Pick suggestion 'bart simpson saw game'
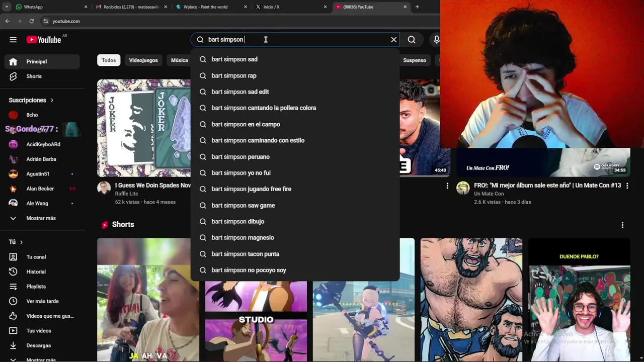644x362 pixels. click(x=295, y=205)
